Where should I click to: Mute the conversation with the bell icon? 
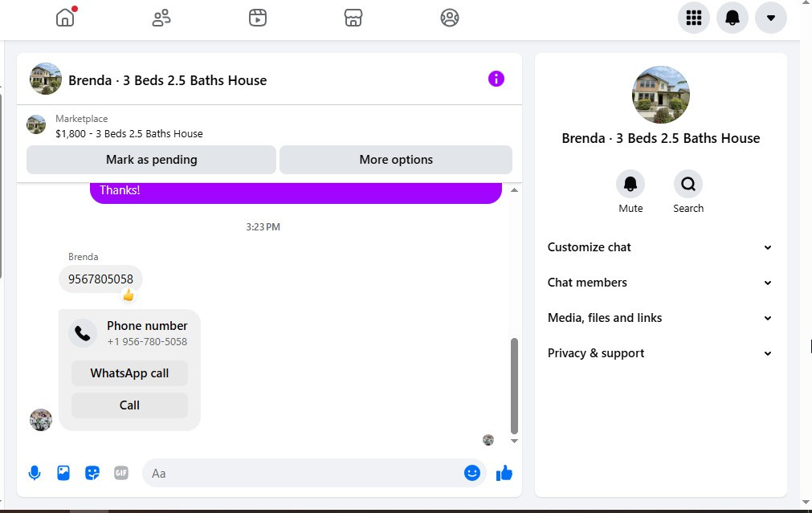click(630, 185)
